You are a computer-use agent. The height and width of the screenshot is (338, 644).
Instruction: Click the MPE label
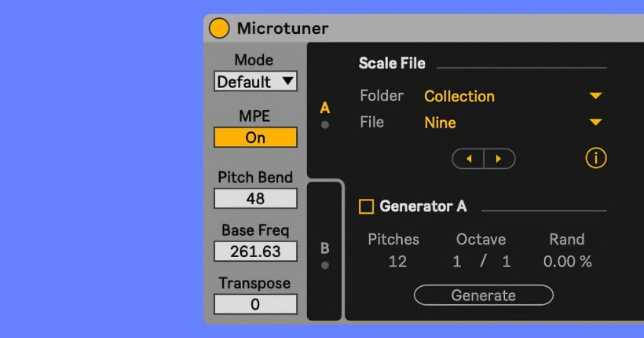254,116
